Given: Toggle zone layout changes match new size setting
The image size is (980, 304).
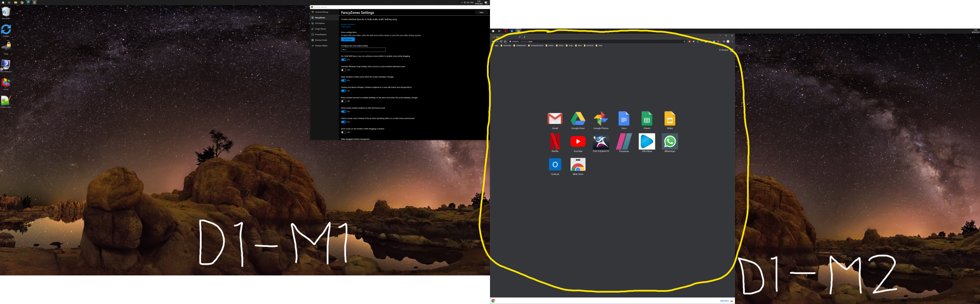Looking at the screenshot, I should click(x=344, y=91).
